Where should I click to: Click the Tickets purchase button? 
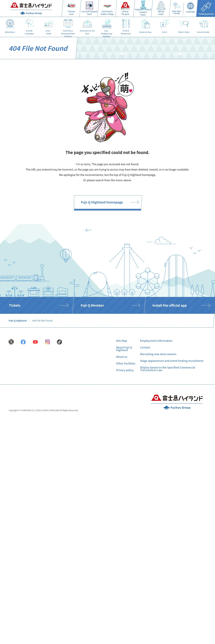coord(206,9)
